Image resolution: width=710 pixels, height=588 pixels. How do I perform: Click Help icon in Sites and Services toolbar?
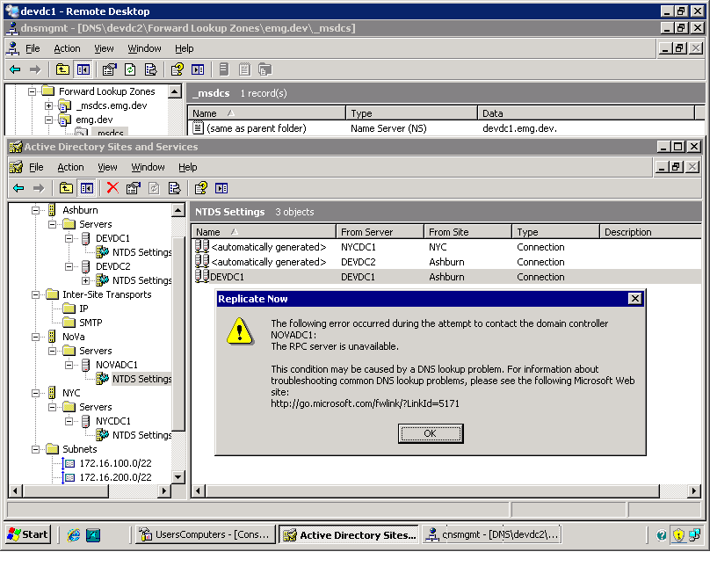[x=201, y=187]
